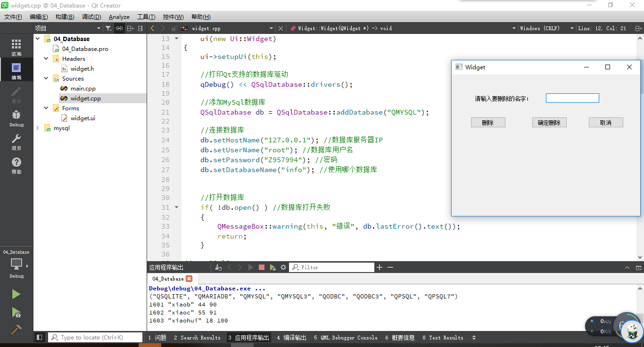Select main.cpp in the project tree

[83, 89]
